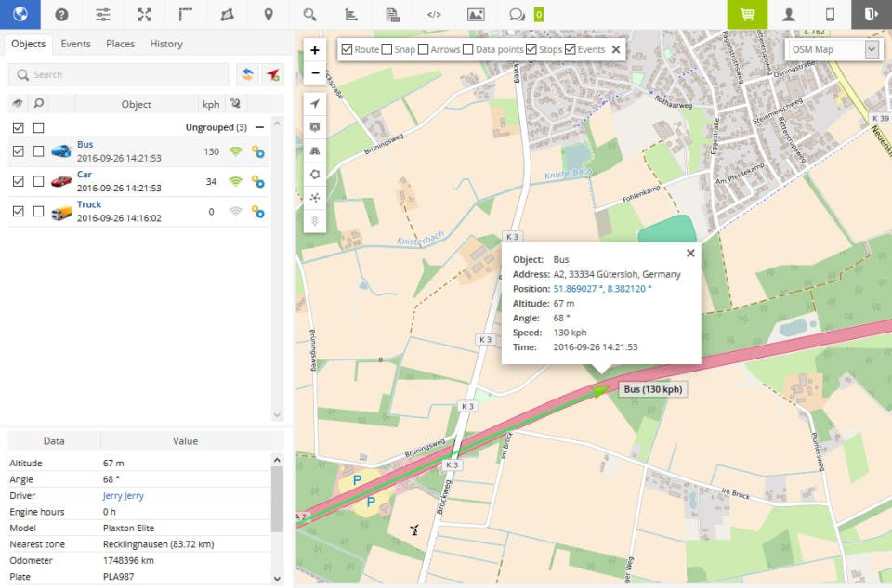
Task: Open the chat speech bubble icon
Action: point(517,14)
